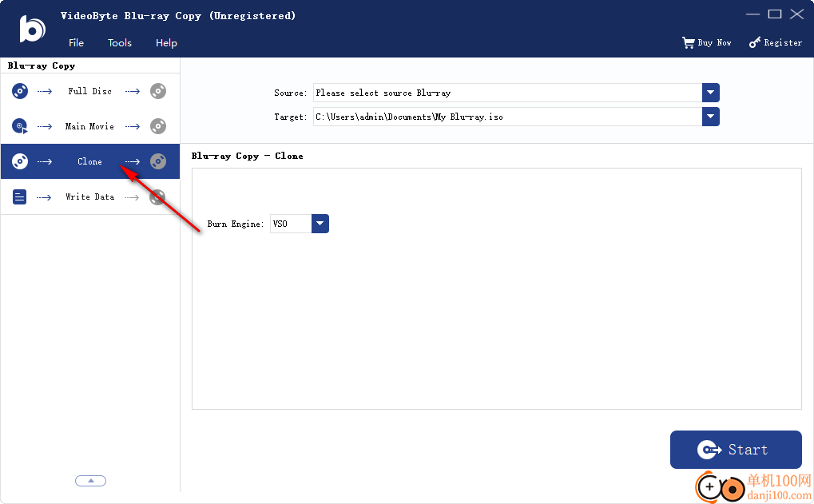Expand the Source Blu-ray dropdown arrow
Screen dimensions: 814x504
click(x=711, y=93)
